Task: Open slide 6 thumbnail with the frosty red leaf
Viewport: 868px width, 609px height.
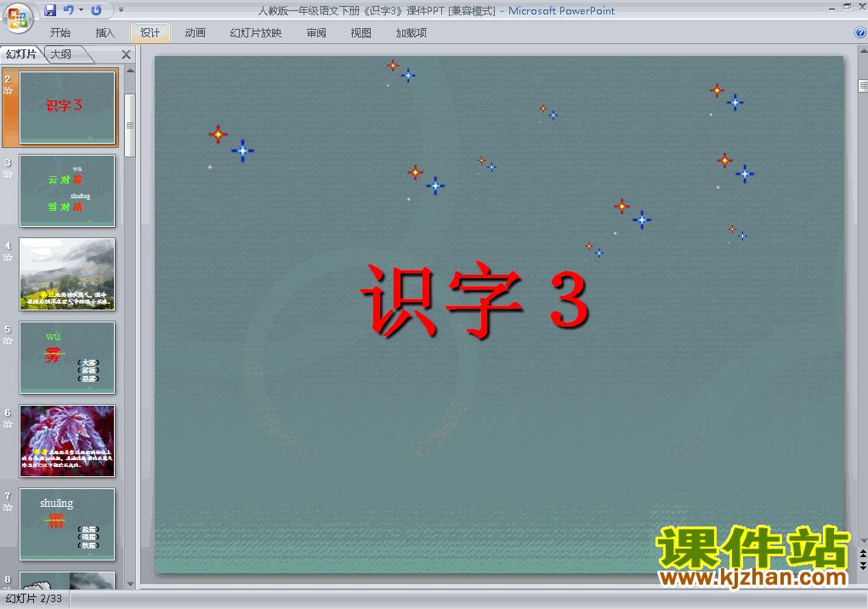Action: tap(67, 441)
